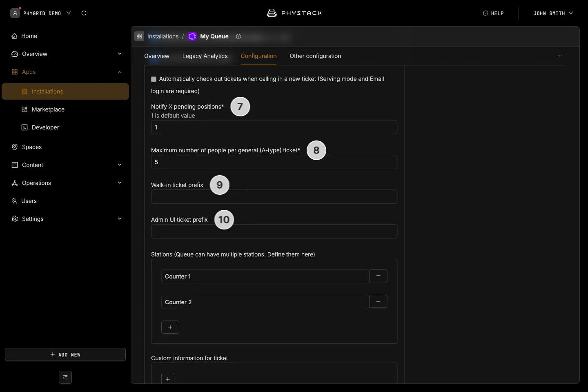The height and width of the screenshot is (392, 588).
Task: Click the Add New button
Action: pyautogui.click(x=65, y=354)
